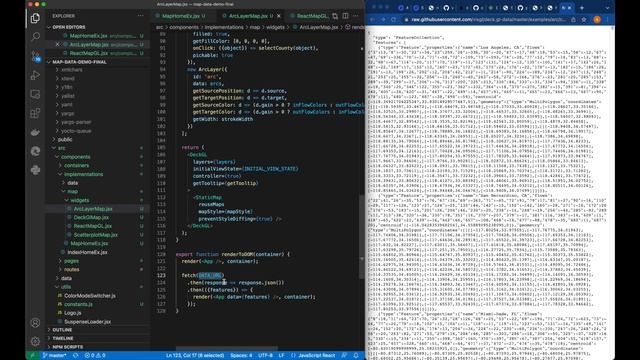
Task: Close ArcLayerMap.jsx in Open Editors list
Action: pos(58,44)
